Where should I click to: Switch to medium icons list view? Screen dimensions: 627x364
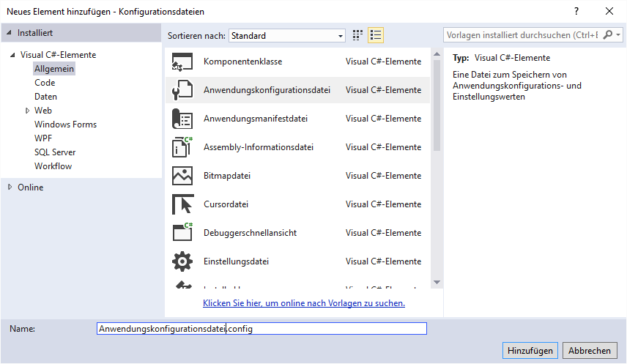click(x=376, y=35)
